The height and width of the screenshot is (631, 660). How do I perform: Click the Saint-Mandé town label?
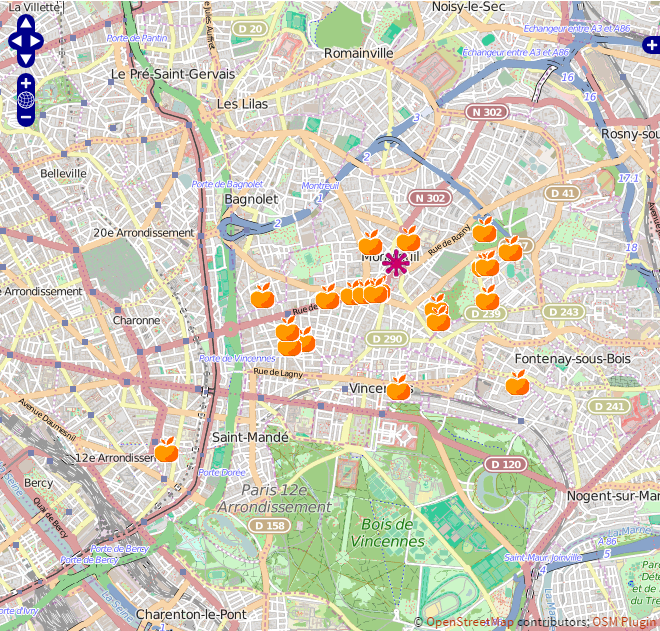[250, 437]
